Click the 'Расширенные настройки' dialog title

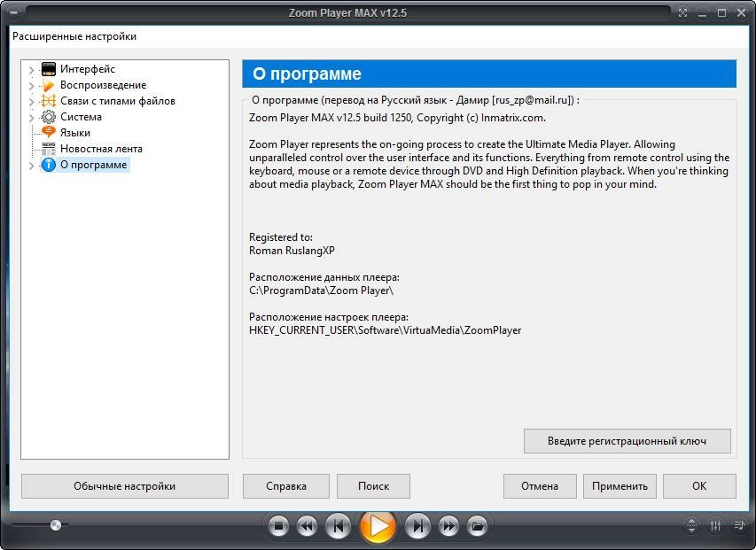click(x=74, y=36)
